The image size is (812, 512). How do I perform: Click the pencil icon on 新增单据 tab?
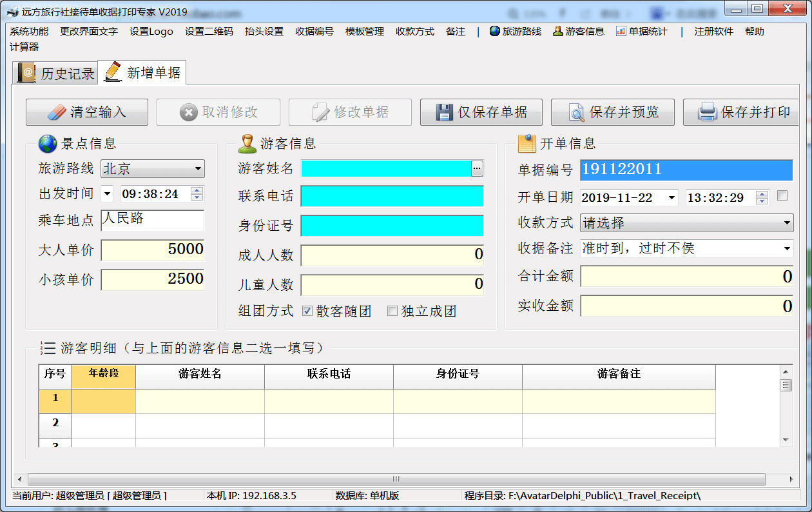pyautogui.click(x=113, y=71)
